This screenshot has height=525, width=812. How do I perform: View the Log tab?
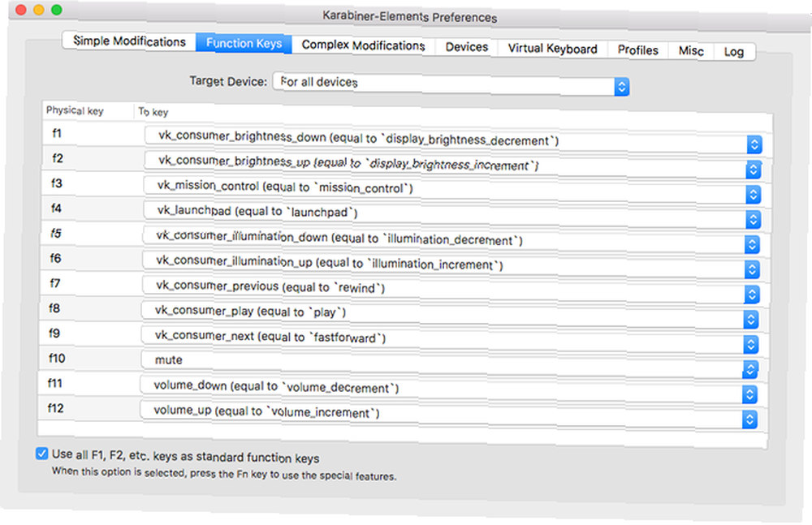734,52
